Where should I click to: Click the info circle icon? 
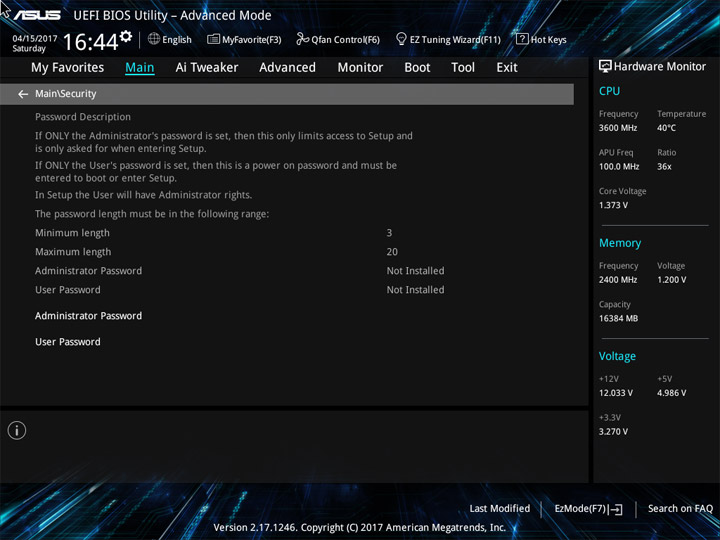click(x=17, y=430)
